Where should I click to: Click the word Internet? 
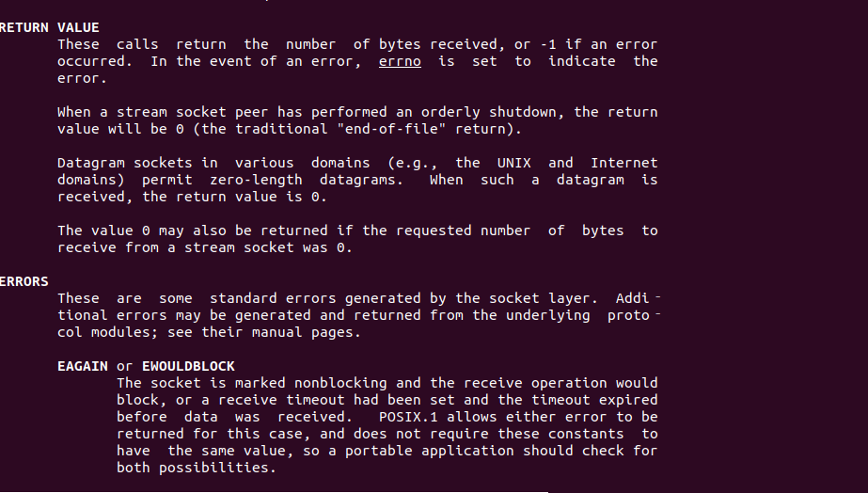[623, 163]
